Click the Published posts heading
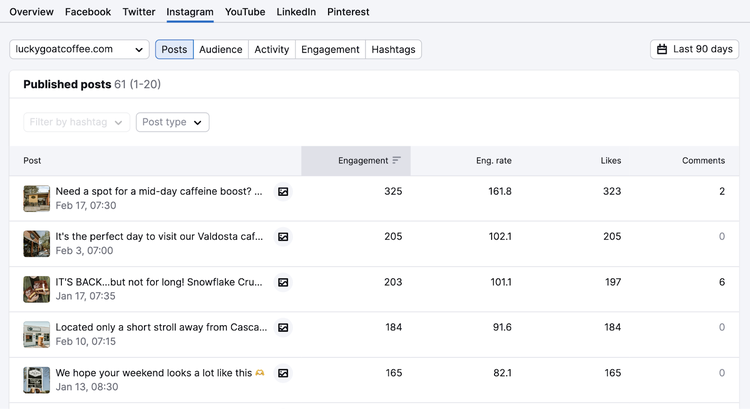750x409 pixels. (67, 84)
